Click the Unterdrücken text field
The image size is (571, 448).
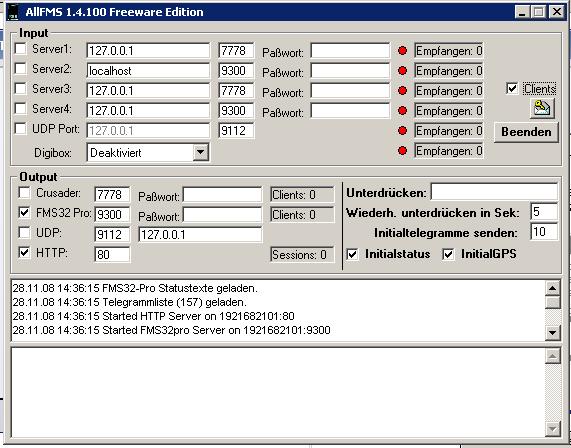(x=494, y=192)
